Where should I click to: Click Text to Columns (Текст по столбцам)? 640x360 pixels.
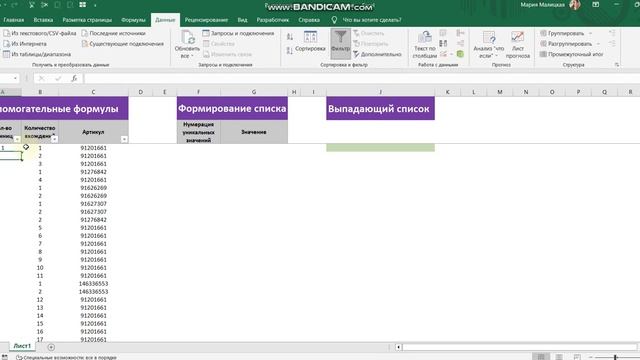424,44
